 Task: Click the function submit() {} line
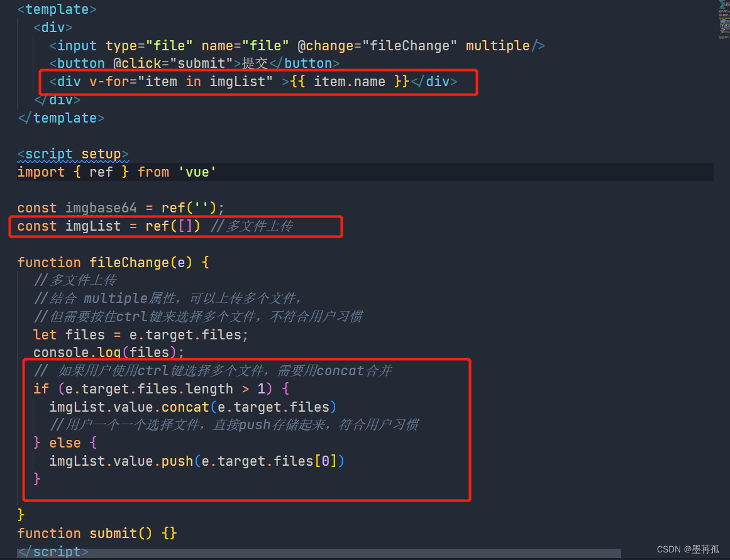[97, 533]
